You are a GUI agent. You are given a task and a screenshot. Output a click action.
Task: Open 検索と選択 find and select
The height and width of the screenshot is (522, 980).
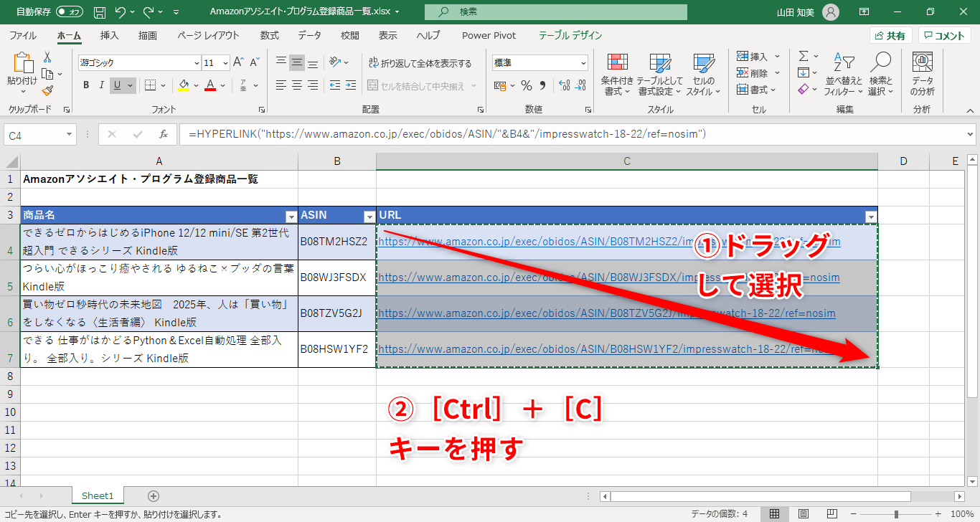[880, 74]
